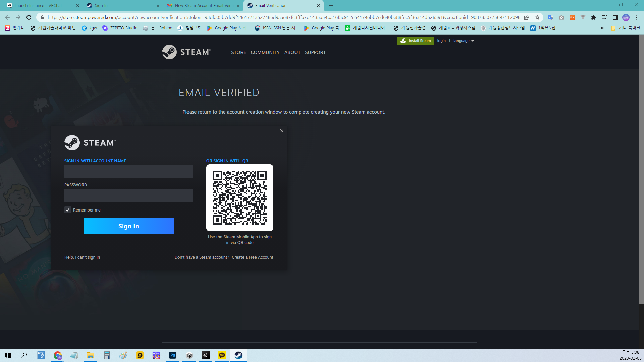Uncheck the Remember me checkbox
644x362 pixels.
click(x=68, y=210)
